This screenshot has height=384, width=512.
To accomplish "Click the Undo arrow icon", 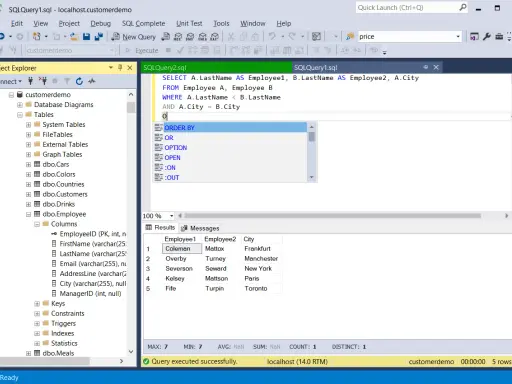I will (x=272, y=36).
